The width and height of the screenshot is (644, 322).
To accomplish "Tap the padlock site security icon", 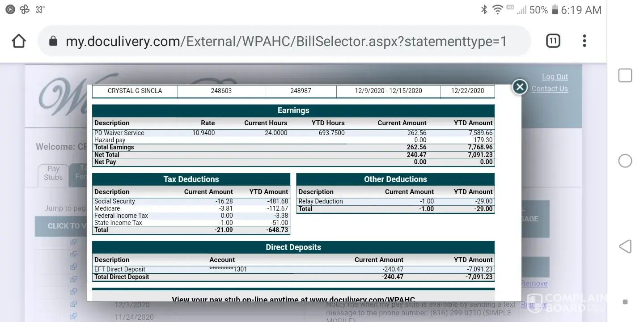I will point(53,42).
